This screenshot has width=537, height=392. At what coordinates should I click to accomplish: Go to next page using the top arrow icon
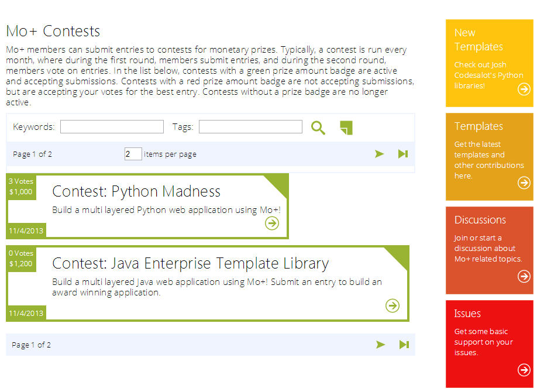coord(380,154)
